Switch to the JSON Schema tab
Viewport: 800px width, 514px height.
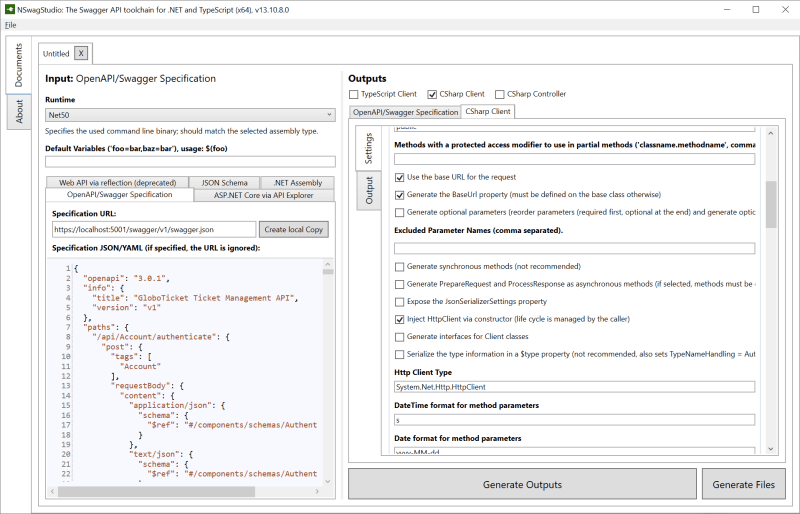pos(224,182)
